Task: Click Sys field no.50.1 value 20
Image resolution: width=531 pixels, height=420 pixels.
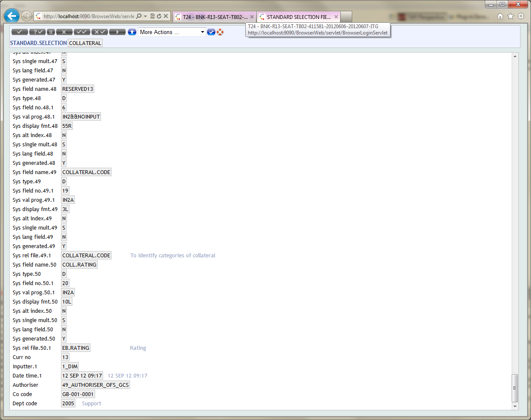Action: (x=65, y=283)
